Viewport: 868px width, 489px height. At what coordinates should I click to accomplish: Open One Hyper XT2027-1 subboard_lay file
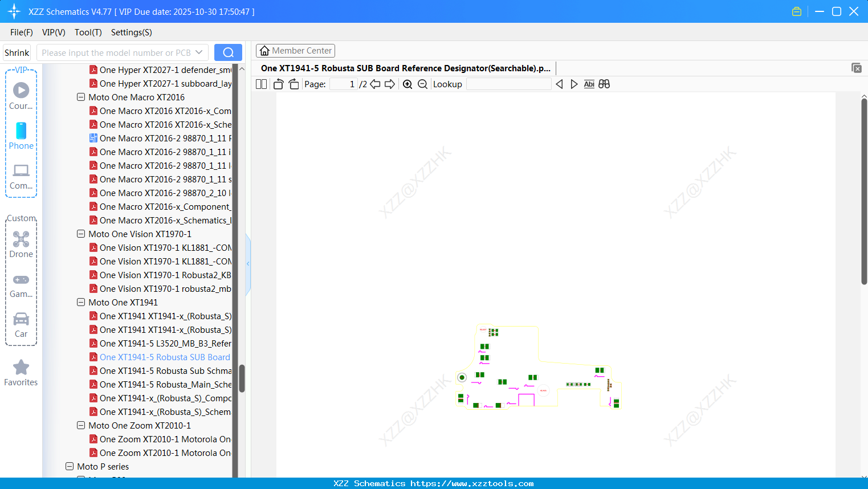tap(160, 84)
